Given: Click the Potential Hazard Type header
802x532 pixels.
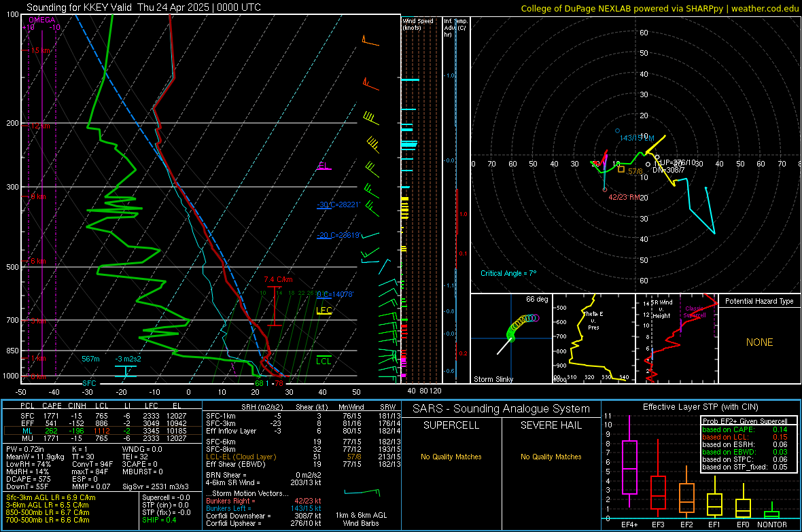Looking at the screenshot, I should click(759, 301).
